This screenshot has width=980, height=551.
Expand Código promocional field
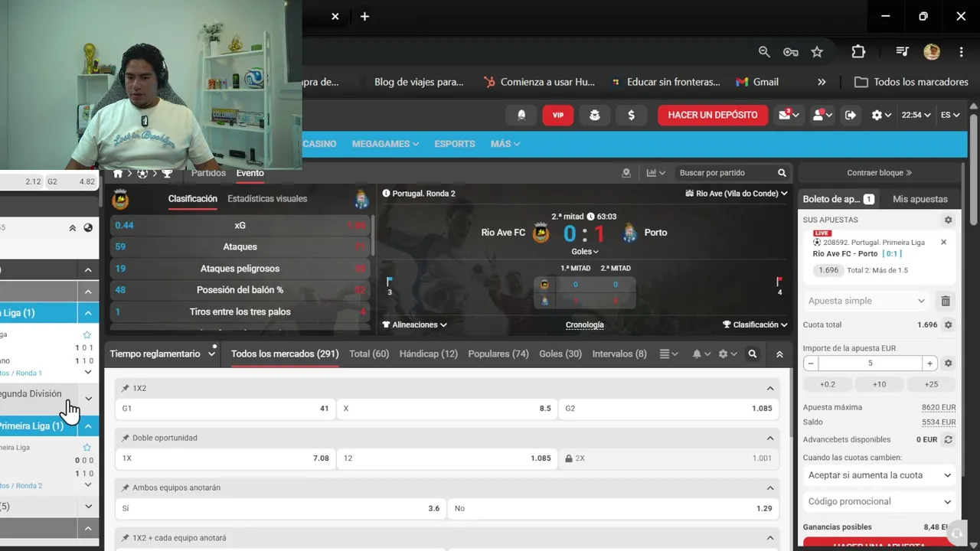point(880,502)
